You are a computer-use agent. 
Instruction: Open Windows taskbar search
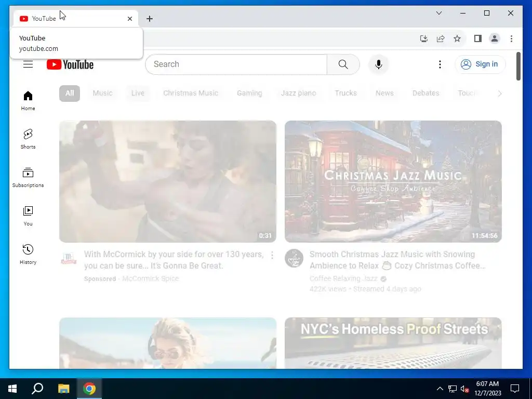coord(37,389)
